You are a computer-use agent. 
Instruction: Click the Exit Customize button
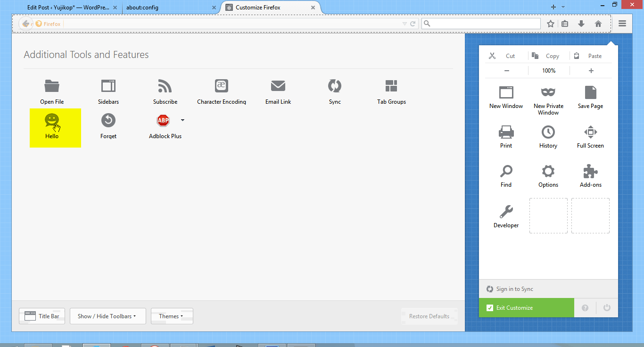[x=527, y=308]
